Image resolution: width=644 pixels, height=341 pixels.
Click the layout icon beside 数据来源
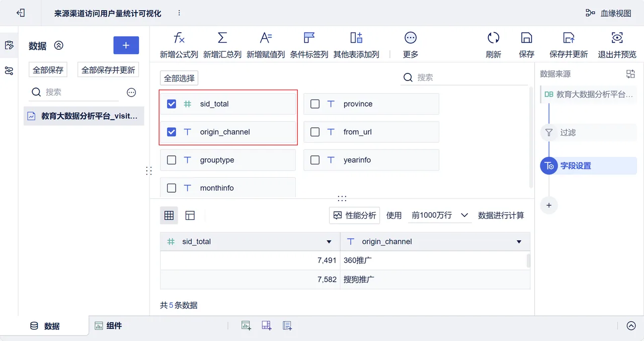(630, 74)
